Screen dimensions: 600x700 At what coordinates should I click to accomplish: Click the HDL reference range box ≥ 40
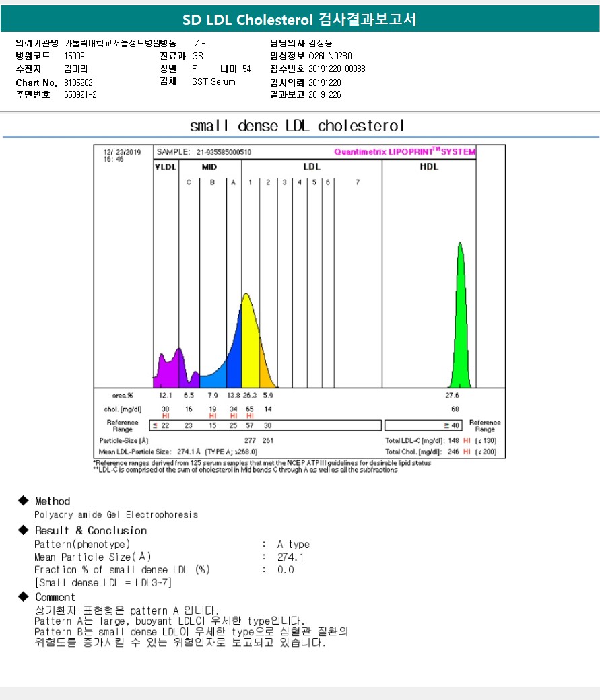point(423,425)
